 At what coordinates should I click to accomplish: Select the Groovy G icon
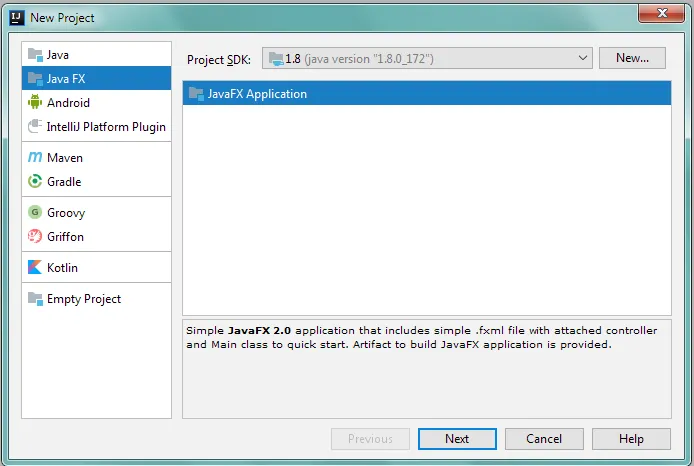click(35, 212)
